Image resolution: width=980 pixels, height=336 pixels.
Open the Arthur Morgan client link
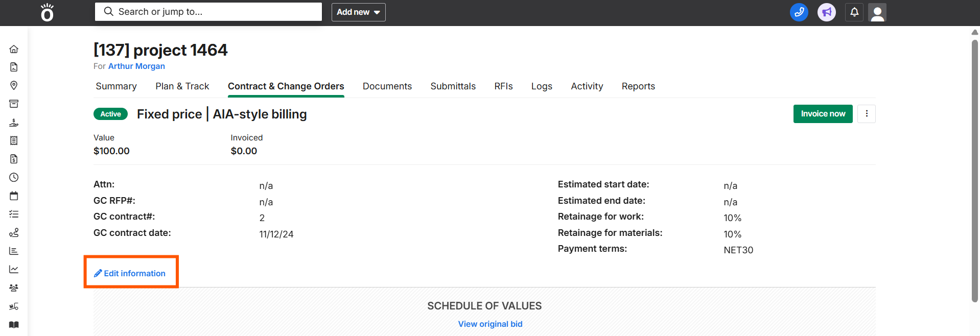tap(136, 66)
